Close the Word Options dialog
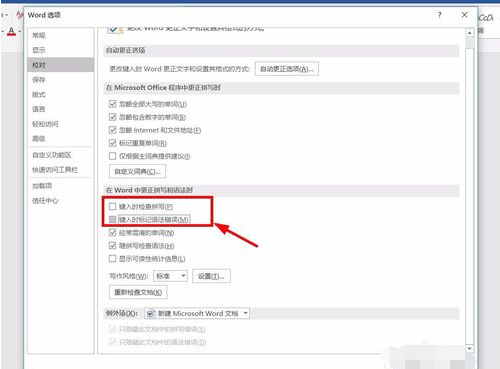The width and height of the screenshot is (500, 369). pyautogui.click(x=464, y=15)
